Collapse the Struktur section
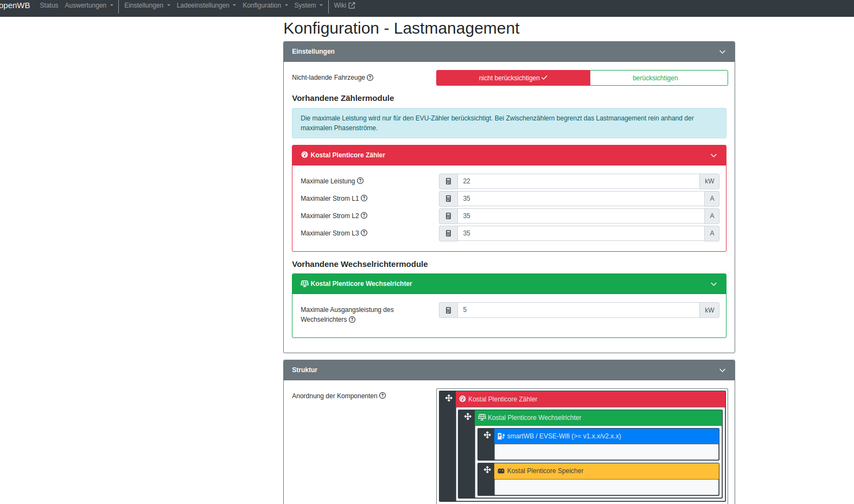 pos(722,371)
